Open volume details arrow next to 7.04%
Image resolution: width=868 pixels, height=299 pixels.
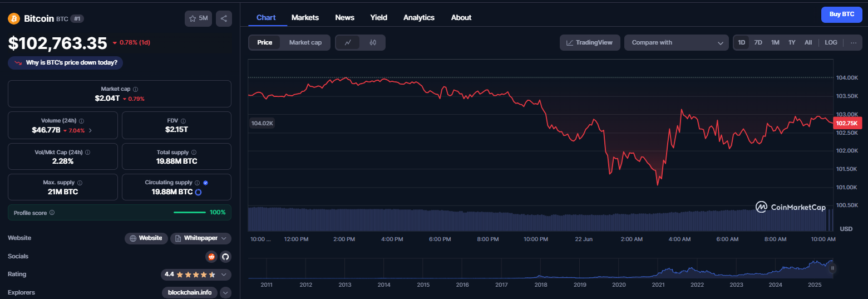tap(90, 130)
